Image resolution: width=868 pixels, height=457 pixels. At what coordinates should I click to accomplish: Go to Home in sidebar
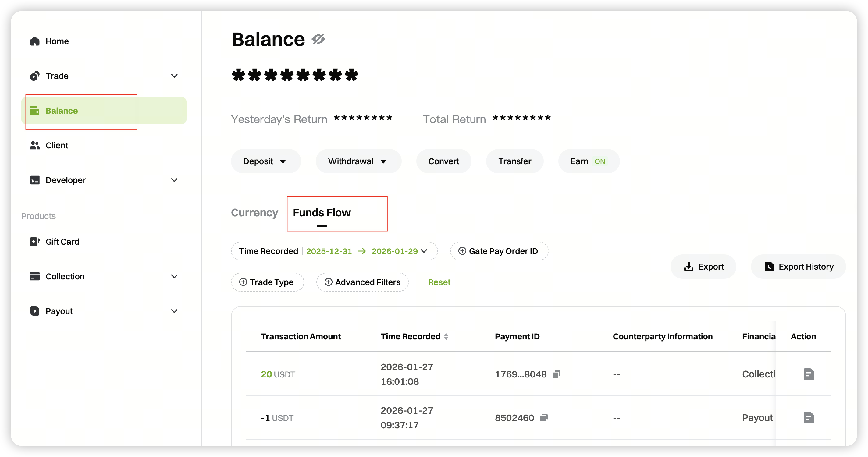tap(57, 41)
